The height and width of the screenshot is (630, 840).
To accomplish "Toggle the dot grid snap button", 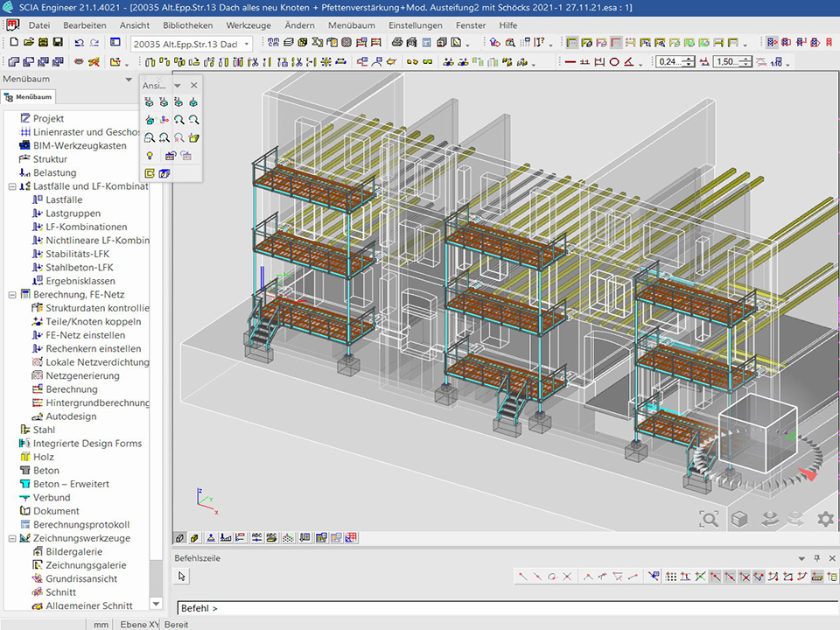I will pyautogui.click(x=671, y=577).
